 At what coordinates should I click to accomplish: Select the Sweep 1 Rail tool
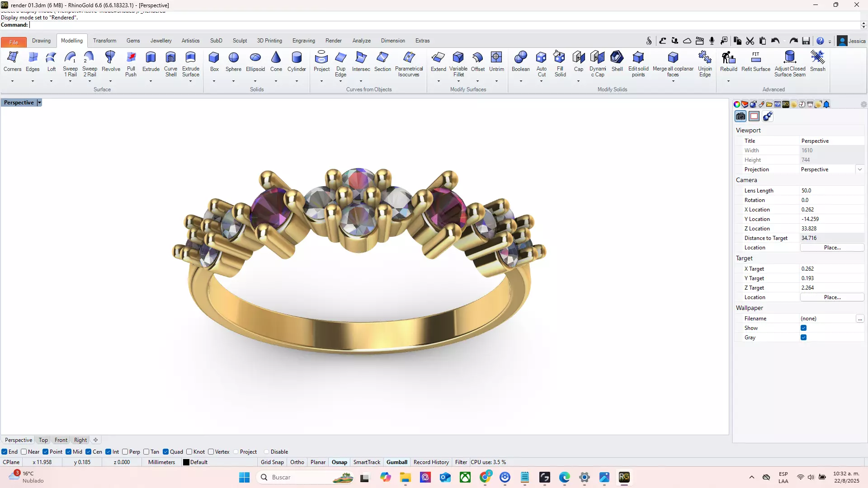[70, 63]
